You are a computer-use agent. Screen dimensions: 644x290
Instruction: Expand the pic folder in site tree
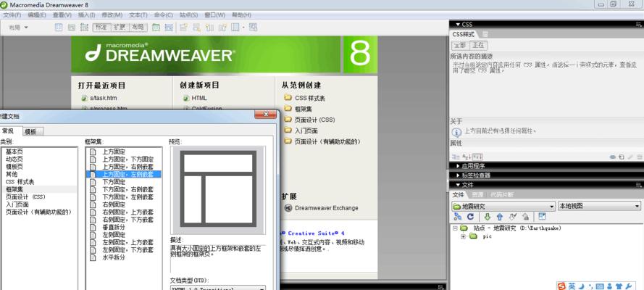coord(463,236)
